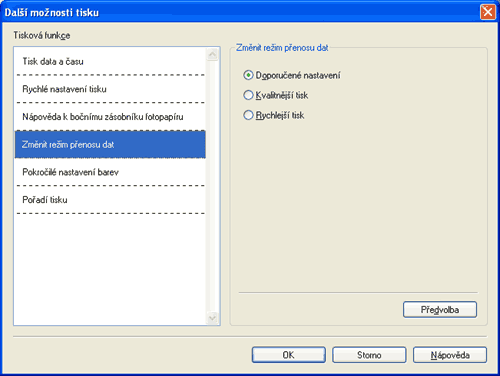Select Tisk data a času function
The width and height of the screenshot is (500, 376).
point(110,61)
